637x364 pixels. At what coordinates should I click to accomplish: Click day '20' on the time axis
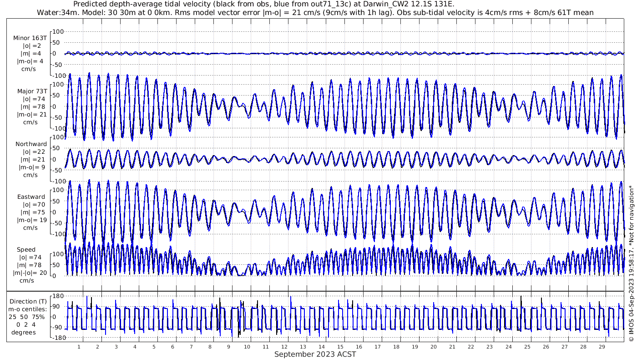(x=434, y=347)
